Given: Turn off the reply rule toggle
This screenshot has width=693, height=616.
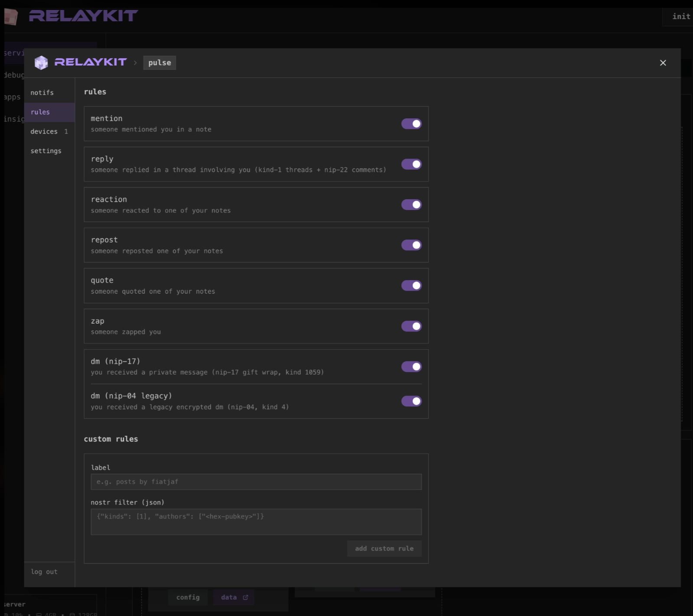Looking at the screenshot, I should click(x=411, y=164).
